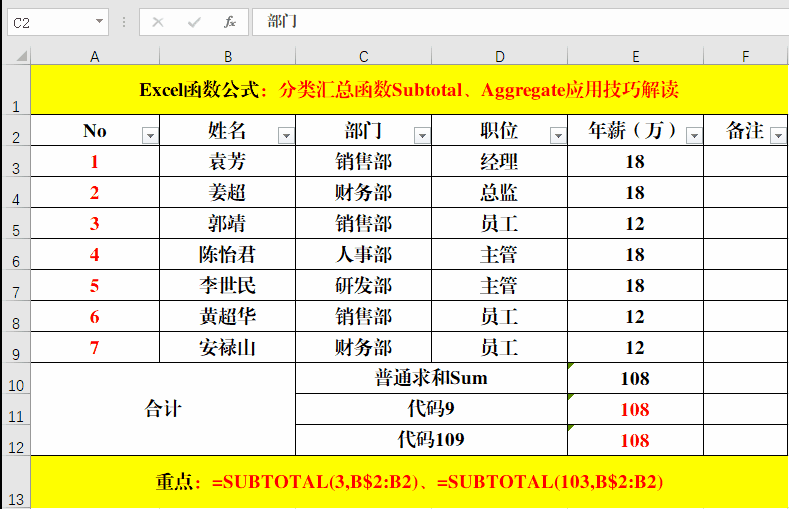
Task: Select the cell with name 袁芳
Action: (227, 161)
